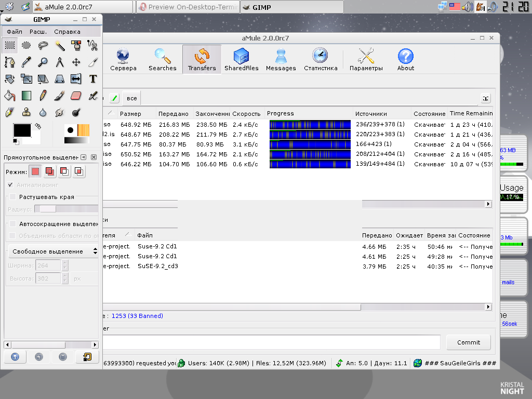Screen dimensions: 532x399
Task: Sort downloads by Progress column
Action: [x=309, y=114]
